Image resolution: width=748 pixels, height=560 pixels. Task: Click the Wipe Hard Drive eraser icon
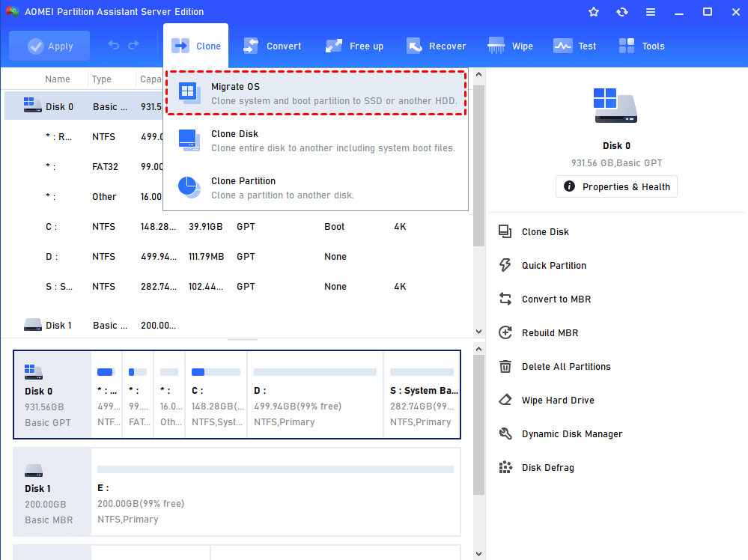coord(505,400)
